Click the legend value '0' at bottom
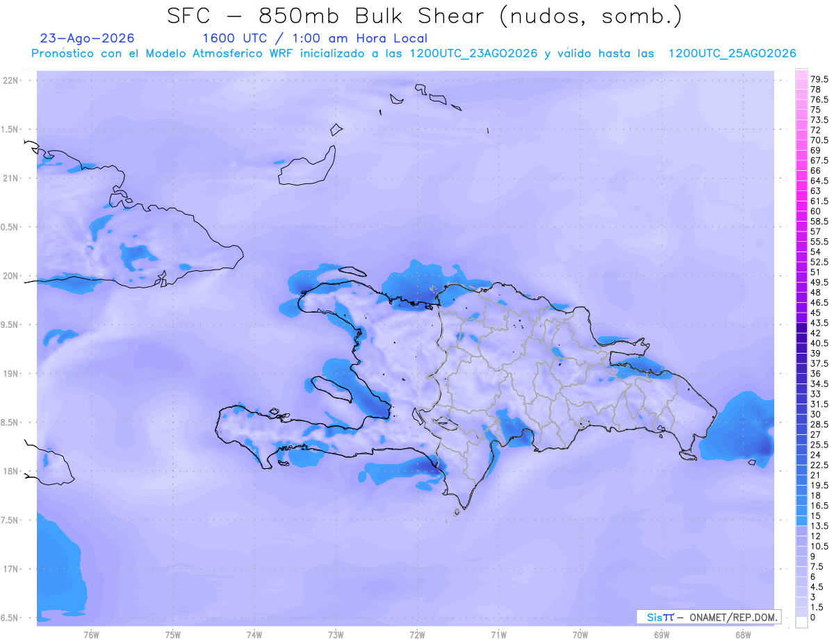The width and height of the screenshot is (834, 644). [x=813, y=618]
